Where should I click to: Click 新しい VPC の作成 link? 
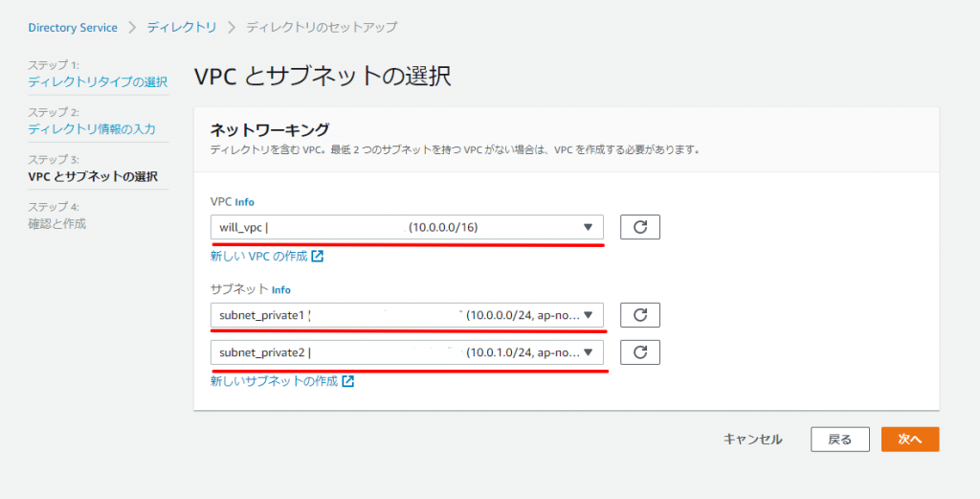pos(267,257)
